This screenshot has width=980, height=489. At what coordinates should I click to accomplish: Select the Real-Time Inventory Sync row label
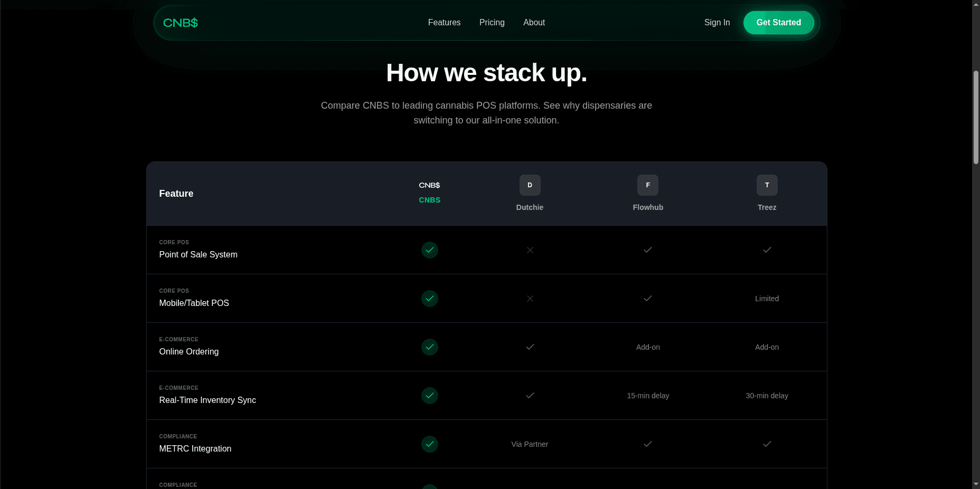click(x=207, y=400)
